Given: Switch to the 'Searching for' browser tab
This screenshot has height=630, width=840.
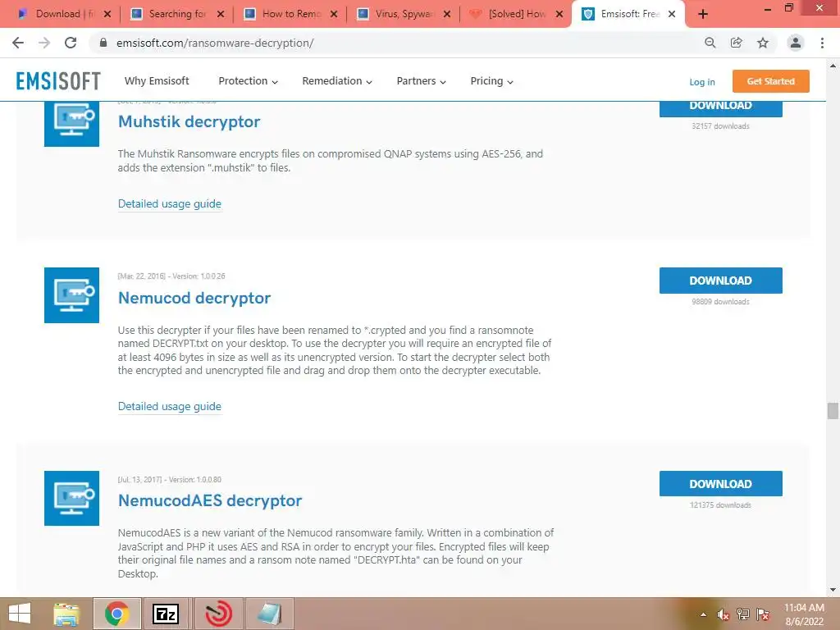Looking at the screenshot, I should [177, 14].
